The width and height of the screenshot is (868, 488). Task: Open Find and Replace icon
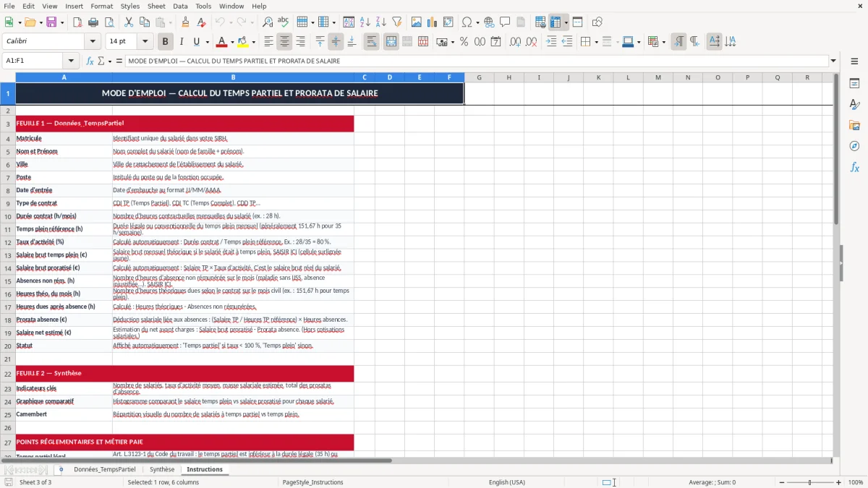(268, 22)
